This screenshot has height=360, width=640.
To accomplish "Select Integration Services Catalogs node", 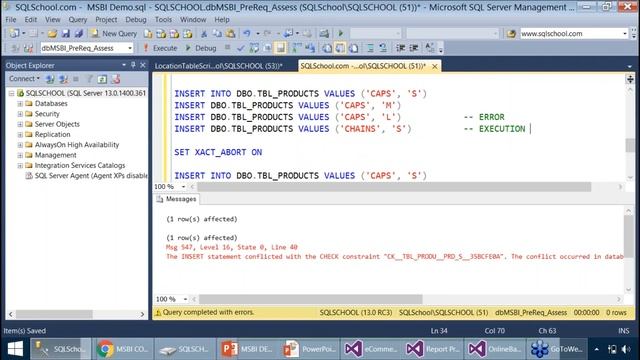I will click(80, 165).
